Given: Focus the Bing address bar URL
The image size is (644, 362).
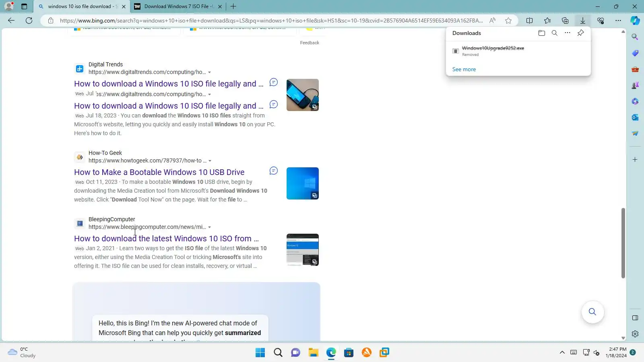Looking at the screenshot, I should (x=271, y=21).
